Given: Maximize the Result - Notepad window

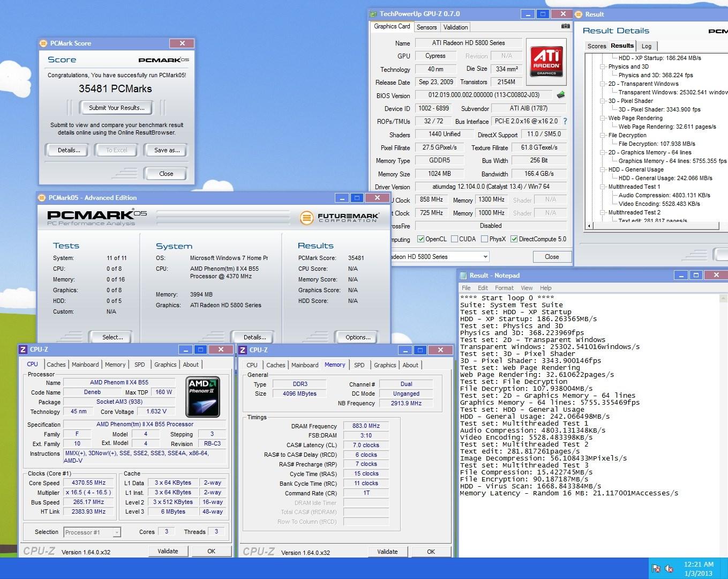Looking at the screenshot, I should click(696, 275).
